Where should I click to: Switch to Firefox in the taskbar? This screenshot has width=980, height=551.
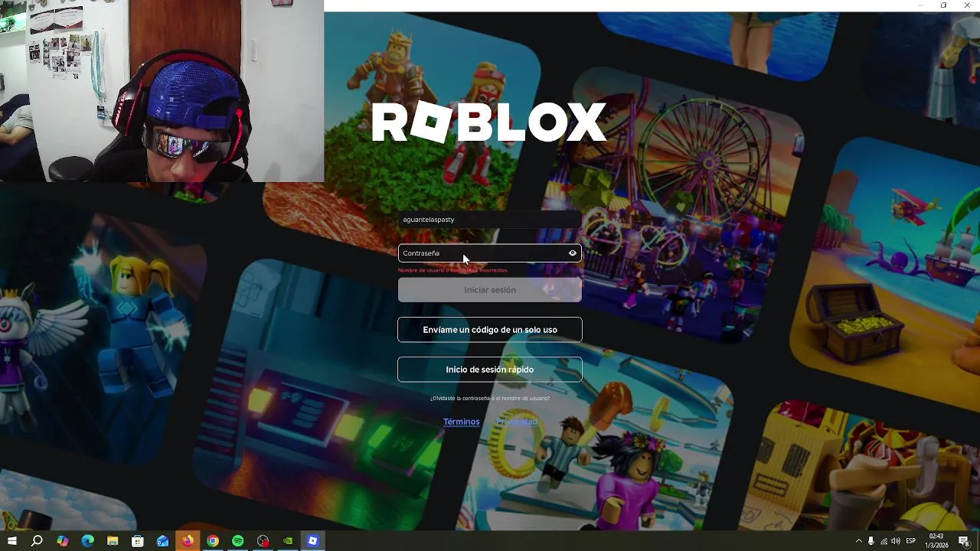tap(188, 541)
